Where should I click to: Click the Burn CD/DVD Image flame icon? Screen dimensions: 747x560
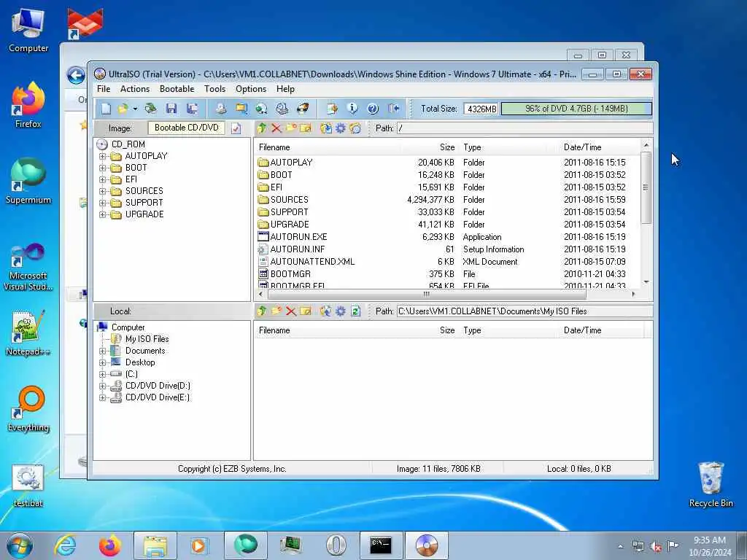tap(303, 109)
